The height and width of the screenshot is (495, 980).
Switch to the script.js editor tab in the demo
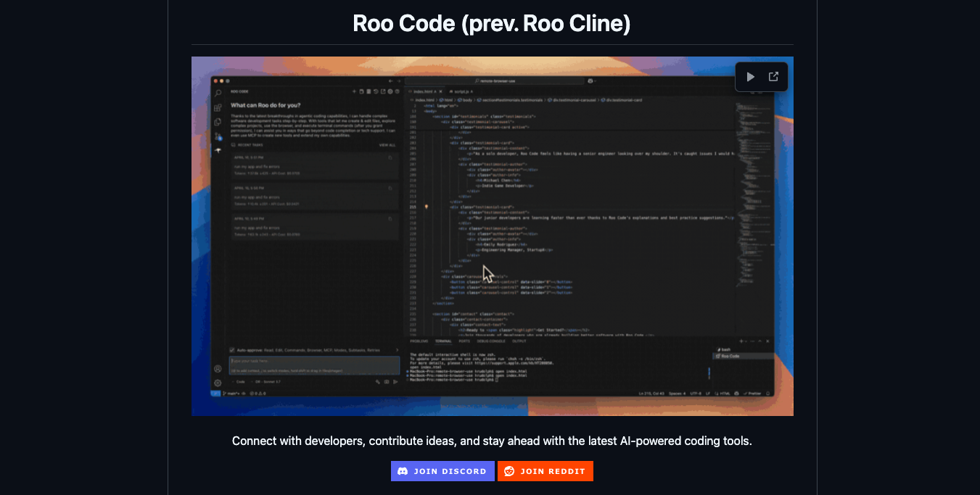(x=461, y=92)
